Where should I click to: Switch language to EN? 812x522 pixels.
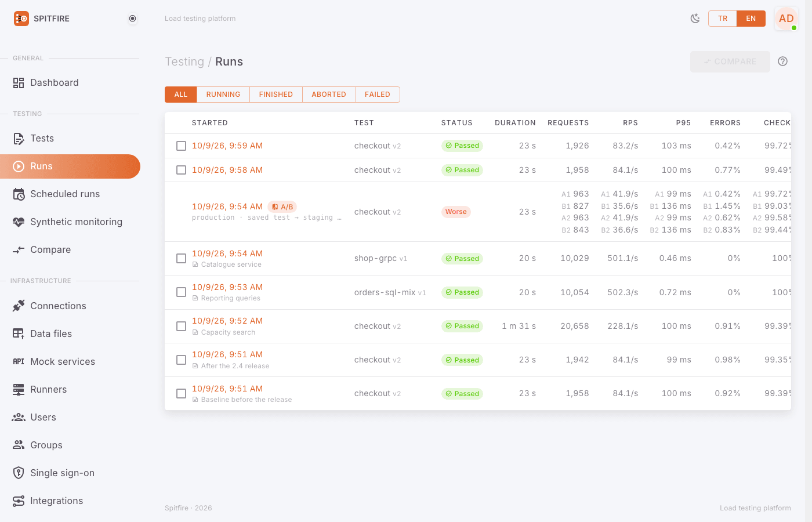click(751, 19)
